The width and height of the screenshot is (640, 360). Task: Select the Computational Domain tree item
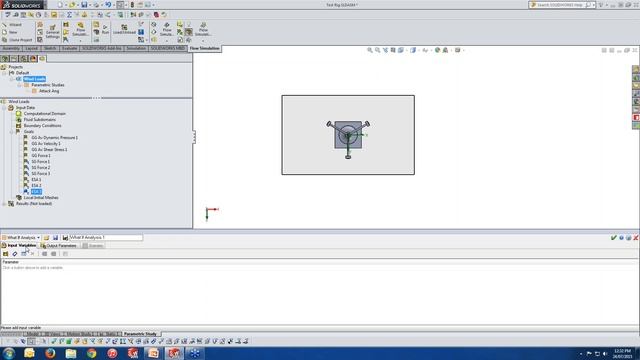[x=44, y=114]
